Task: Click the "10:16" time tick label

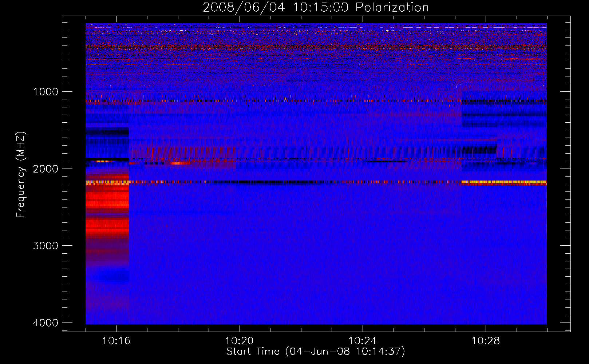Action: pos(116,341)
